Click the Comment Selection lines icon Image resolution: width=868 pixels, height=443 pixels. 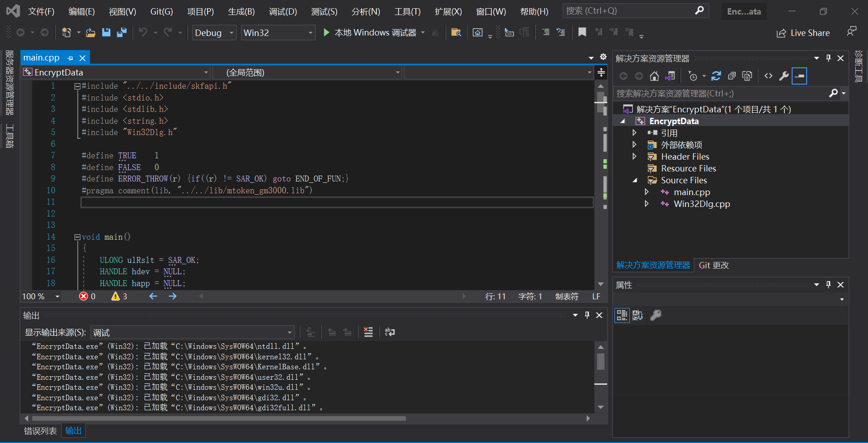(x=546, y=32)
